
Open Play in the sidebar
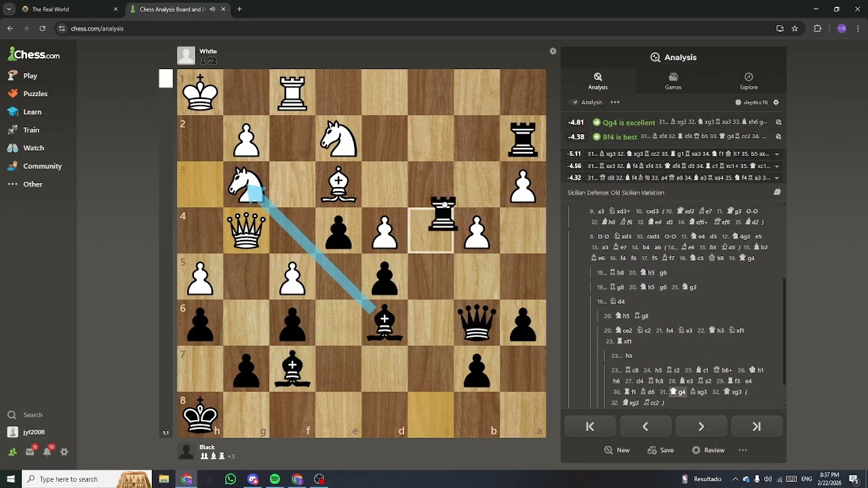[x=22, y=76]
